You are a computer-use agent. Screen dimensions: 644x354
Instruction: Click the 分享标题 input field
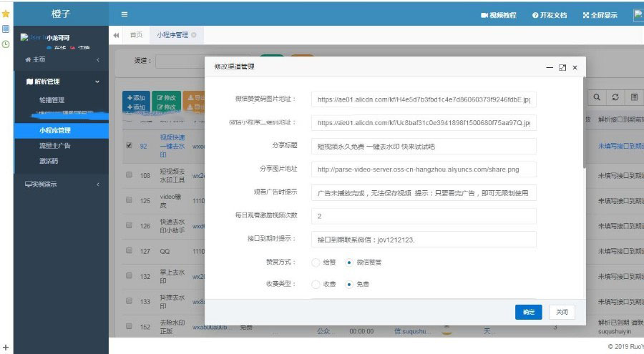424,146
